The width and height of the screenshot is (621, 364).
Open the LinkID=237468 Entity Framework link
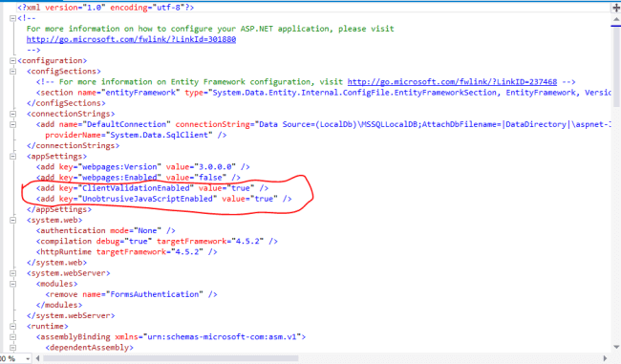pos(452,81)
